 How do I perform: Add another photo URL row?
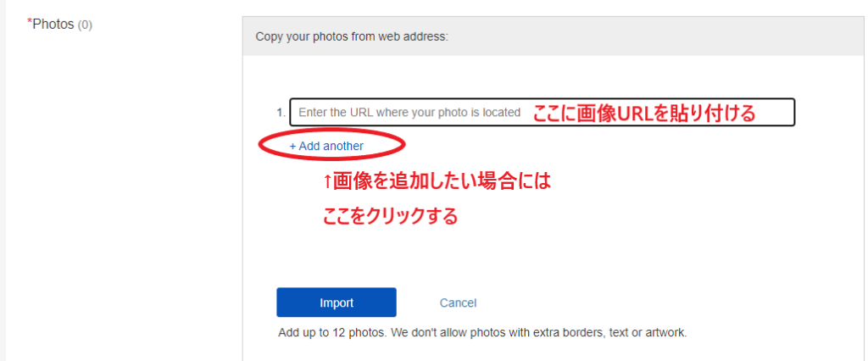click(x=326, y=146)
